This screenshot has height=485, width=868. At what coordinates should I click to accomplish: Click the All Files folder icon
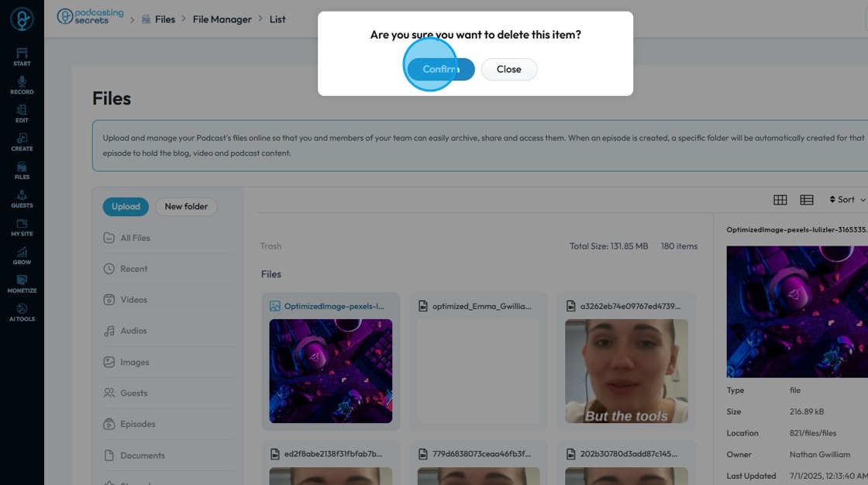pos(109,238)
